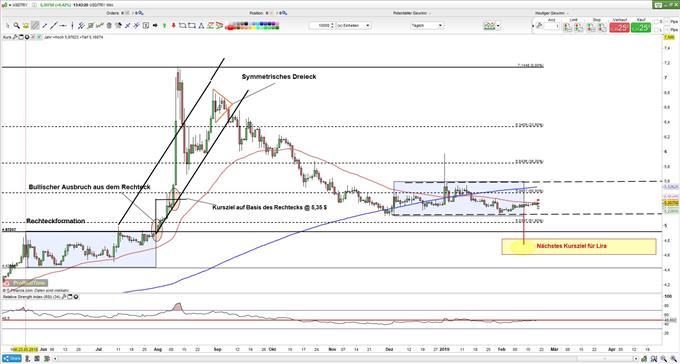Open the Einheiten units dropdown
The image size is (680, 364).
(353, 26)
